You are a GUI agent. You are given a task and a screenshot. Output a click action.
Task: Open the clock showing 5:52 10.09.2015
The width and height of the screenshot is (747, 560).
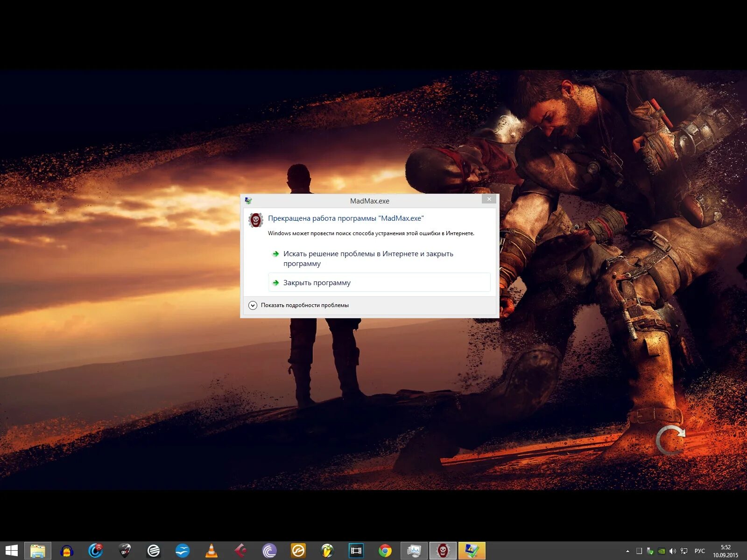tap(726, 551)
